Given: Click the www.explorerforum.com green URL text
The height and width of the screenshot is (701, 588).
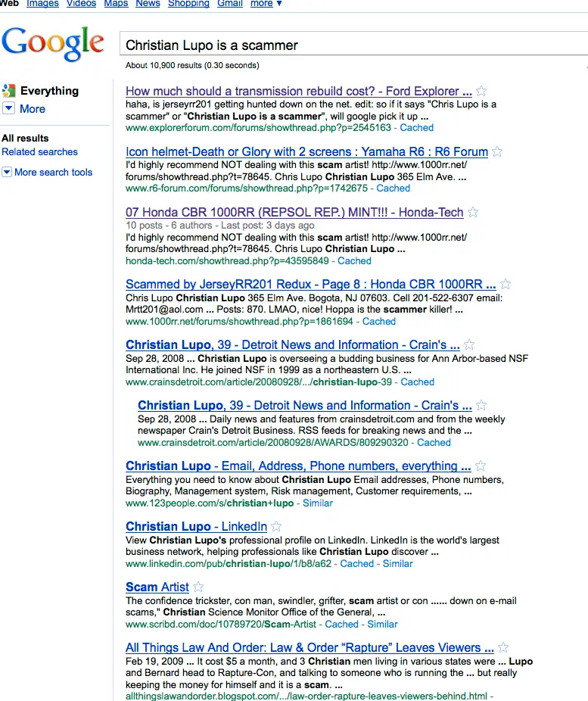Looking at the screenshot, I should [x=258, y=128].
